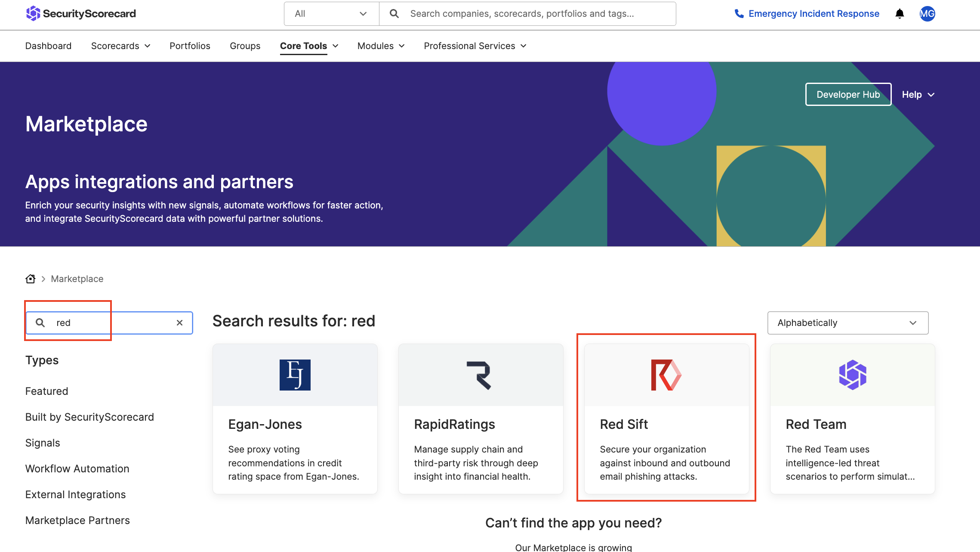Screen dimensions: 980x552
Task: Open the All search scope dropdown
Action: pos(331,14)
